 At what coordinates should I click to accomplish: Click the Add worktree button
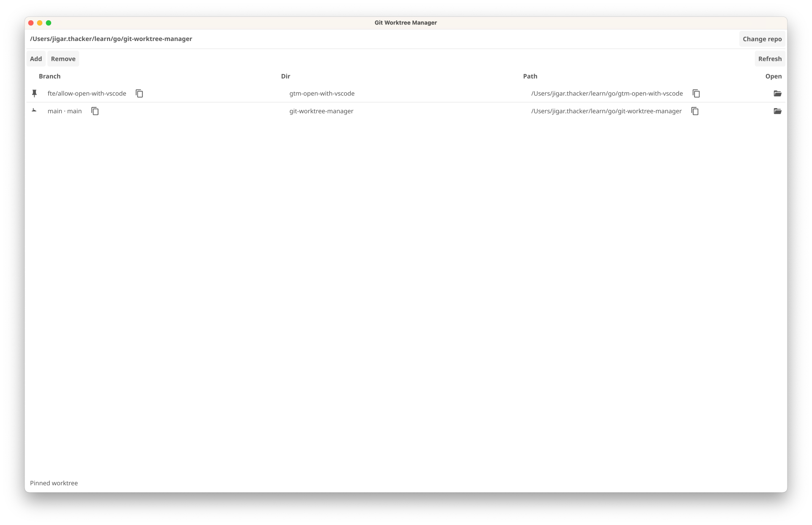(36, 59)
